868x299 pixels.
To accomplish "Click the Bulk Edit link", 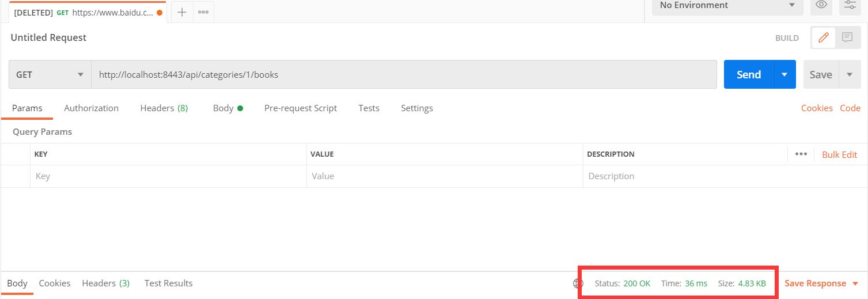I will tap(840, 154).
